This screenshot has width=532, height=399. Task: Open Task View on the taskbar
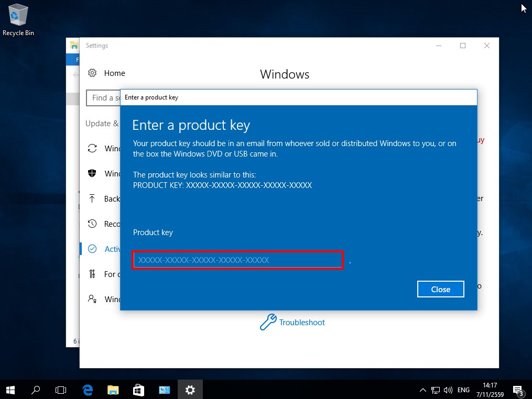pyautogui.click(x=61, y=390)
